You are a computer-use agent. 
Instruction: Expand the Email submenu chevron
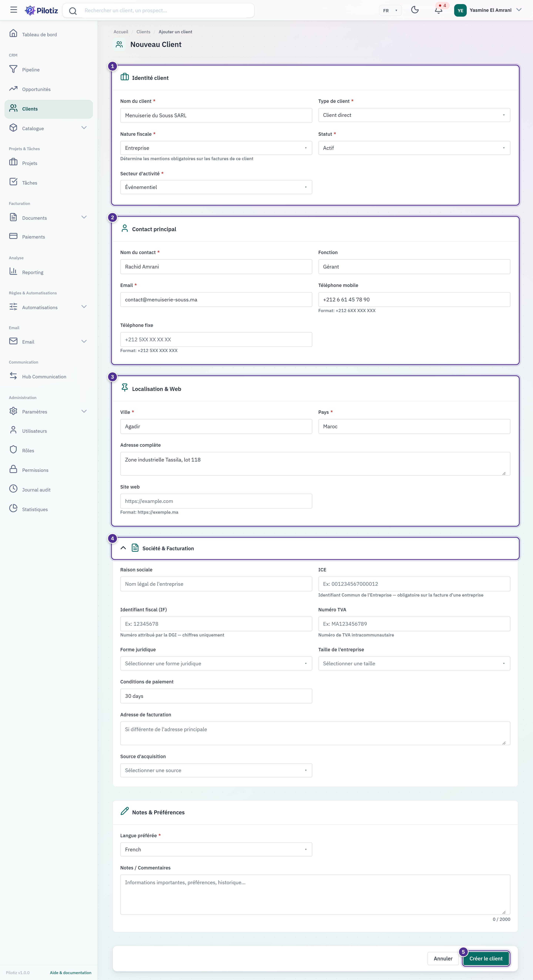pos(84,341)
